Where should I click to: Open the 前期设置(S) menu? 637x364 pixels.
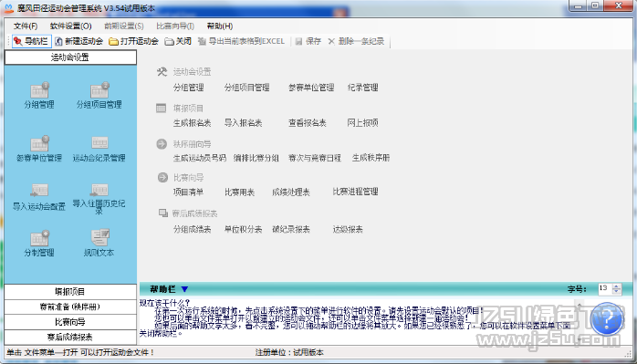pyautogui.click(x=124, y=26)
